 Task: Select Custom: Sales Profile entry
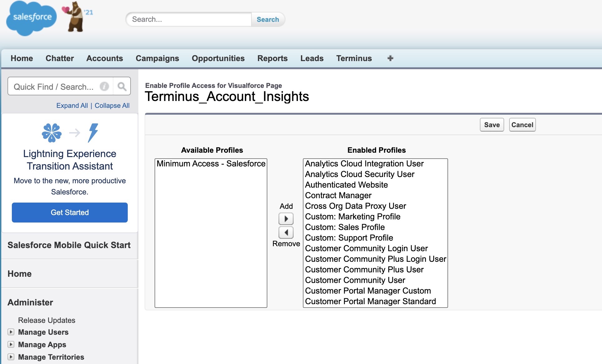click(375, 227)
